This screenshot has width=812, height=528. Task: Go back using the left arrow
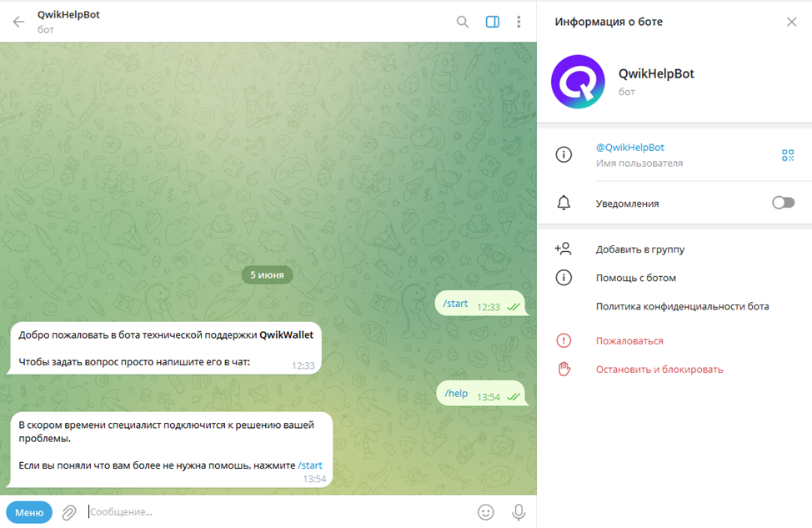(18, 22)
